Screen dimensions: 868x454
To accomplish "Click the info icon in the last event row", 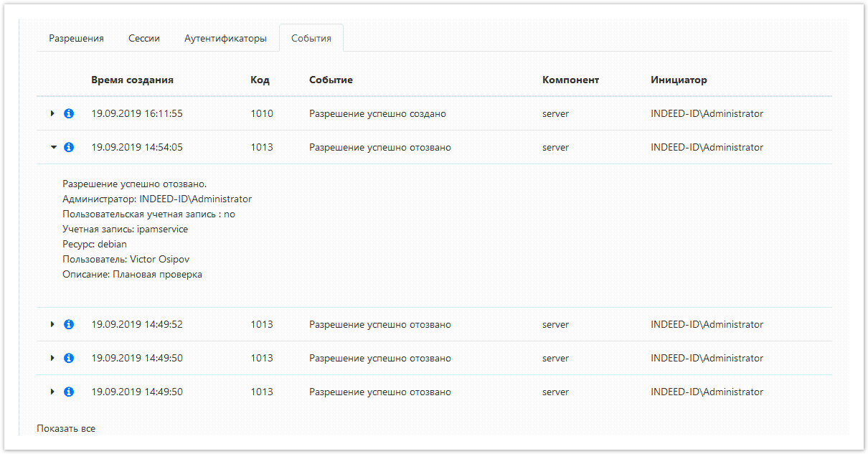I will coord(69,392).
